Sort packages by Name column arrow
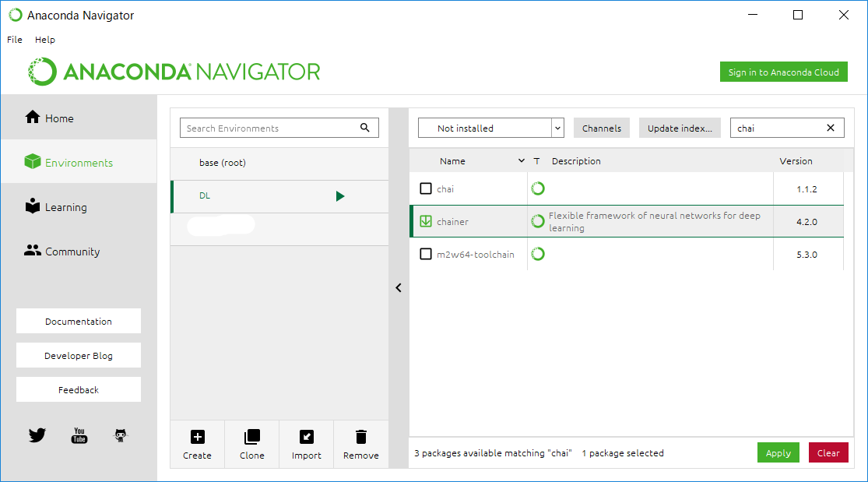Image resolution: width=868 pixels, height=482 pixels. (522, 160)
